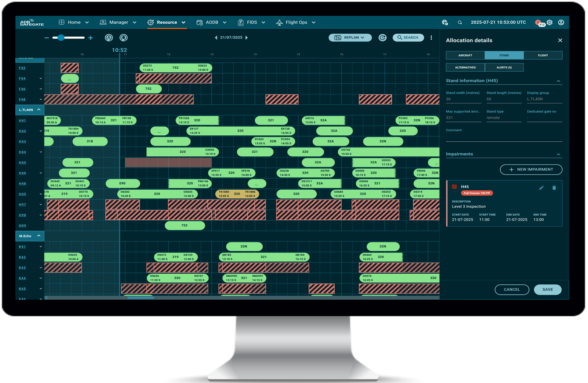The height and width of the screenshot is (383, 588).
Task: Open settings using the gear icon
Action: [x=549, y=22]
